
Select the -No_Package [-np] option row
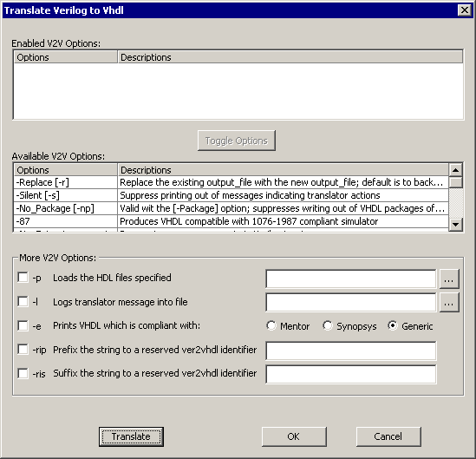[231, 208]
